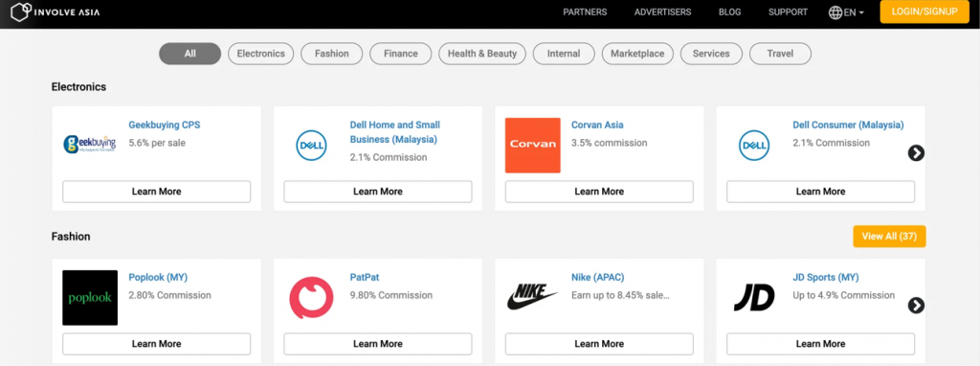Click the Nike swoosh logo
Screen dimensions: 980x366
[x=532, y=297]
